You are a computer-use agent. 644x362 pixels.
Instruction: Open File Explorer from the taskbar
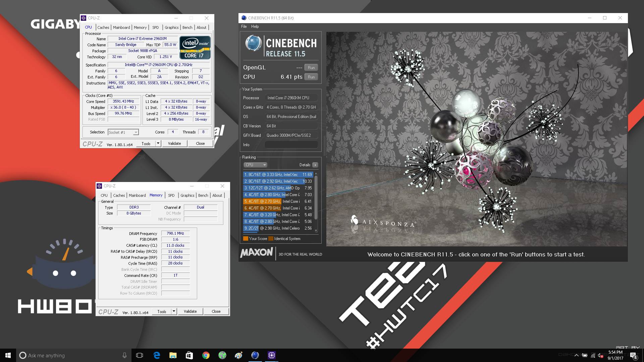pos(173,355)
